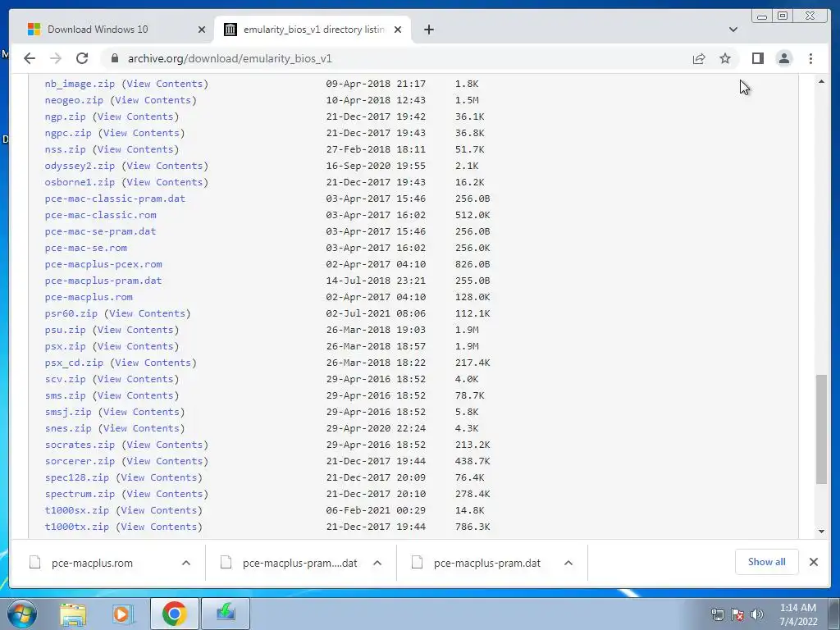Viewport: 840px width, 630px height.
Task: View Contents of osborne1.zip
Action: click(165, 182)
